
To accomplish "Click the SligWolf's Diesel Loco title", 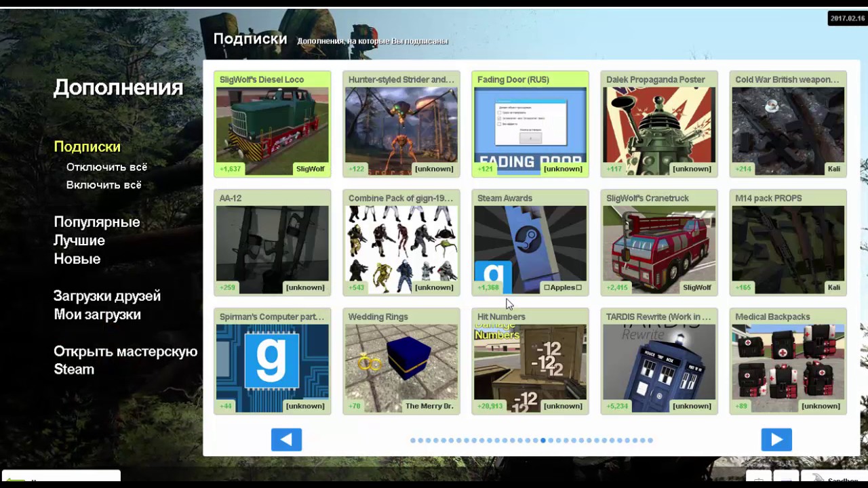I will point(262,79).
